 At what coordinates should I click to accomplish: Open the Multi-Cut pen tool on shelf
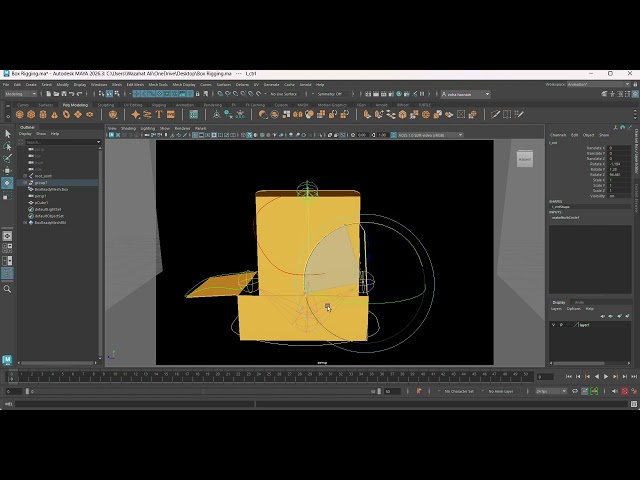point(495,115)
